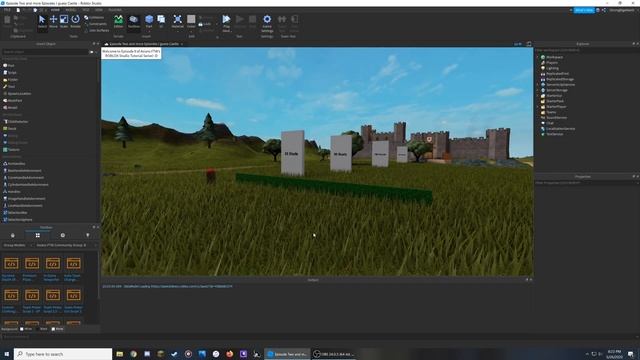Activate the Rotate tool
Viewport: 640px width, 360px height.
76,22
